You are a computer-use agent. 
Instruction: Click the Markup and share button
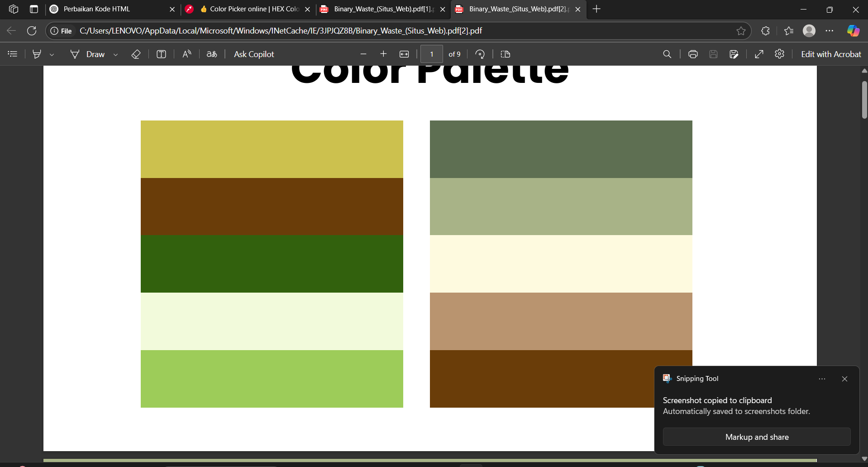coord(756,437)
